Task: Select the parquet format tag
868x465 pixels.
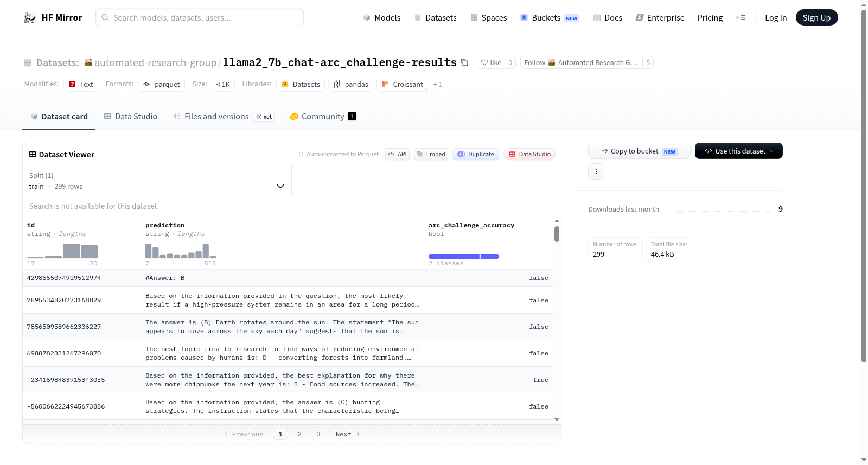Action: (162, 84)
